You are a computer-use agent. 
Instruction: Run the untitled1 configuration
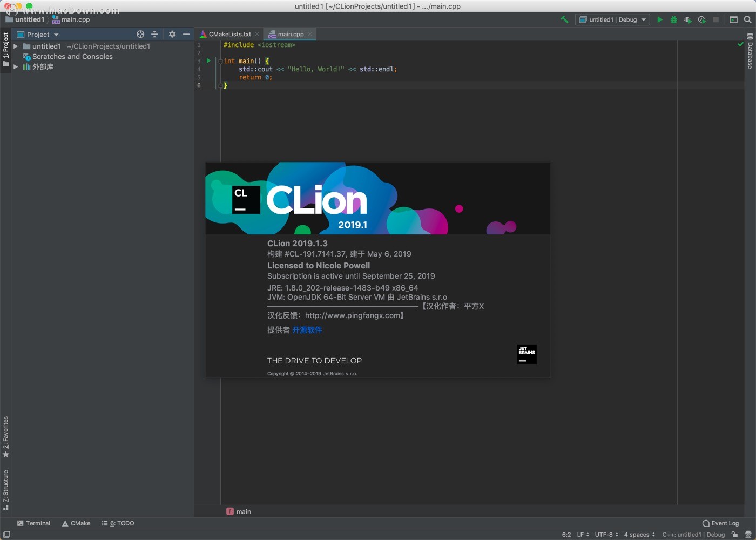click(659, 19)
